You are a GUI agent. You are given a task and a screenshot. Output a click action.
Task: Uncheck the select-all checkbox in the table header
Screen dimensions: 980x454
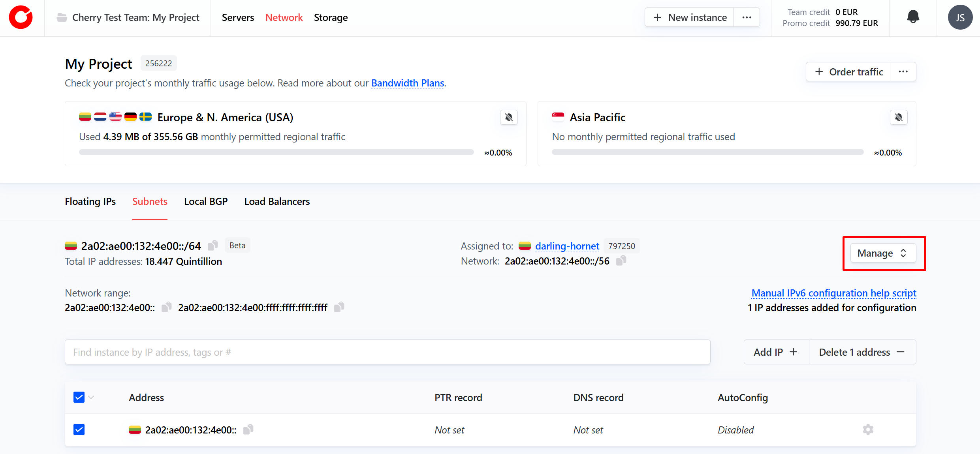[x=79, y=397]
